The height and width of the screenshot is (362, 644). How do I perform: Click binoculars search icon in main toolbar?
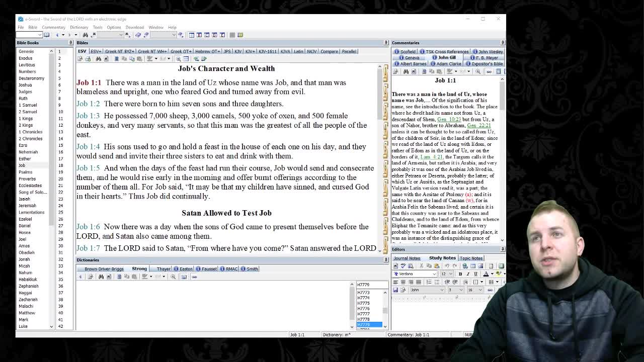point(85,35)
